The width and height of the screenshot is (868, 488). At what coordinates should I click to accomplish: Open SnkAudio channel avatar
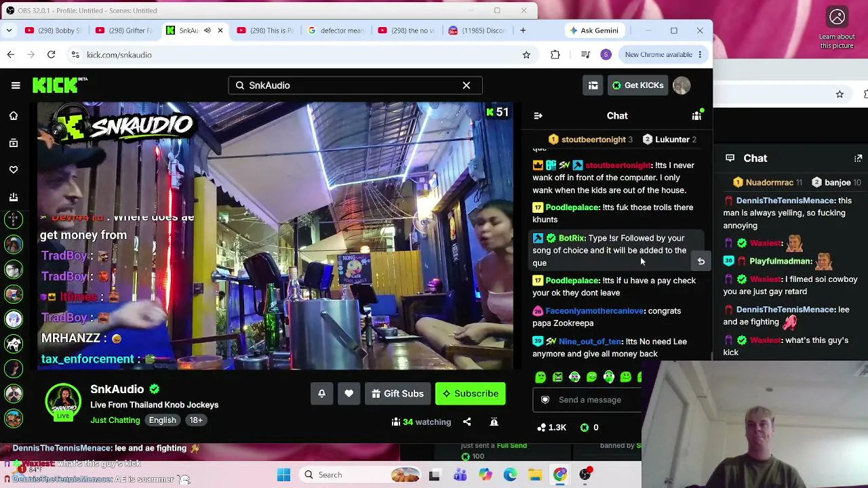[64, 403]
